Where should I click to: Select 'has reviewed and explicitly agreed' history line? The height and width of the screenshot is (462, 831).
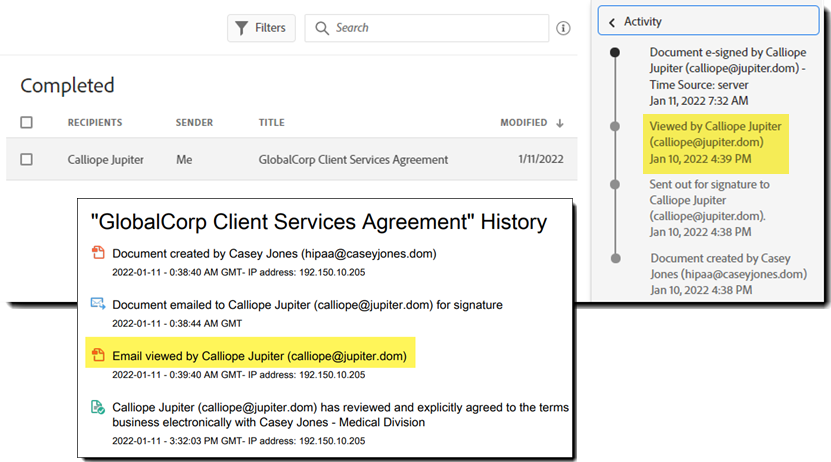(x=340, y=415)
